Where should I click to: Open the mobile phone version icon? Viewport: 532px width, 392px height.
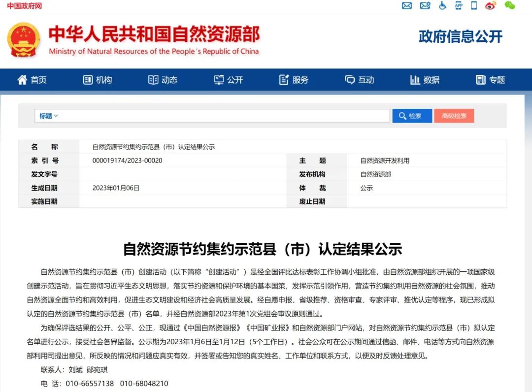474,6
